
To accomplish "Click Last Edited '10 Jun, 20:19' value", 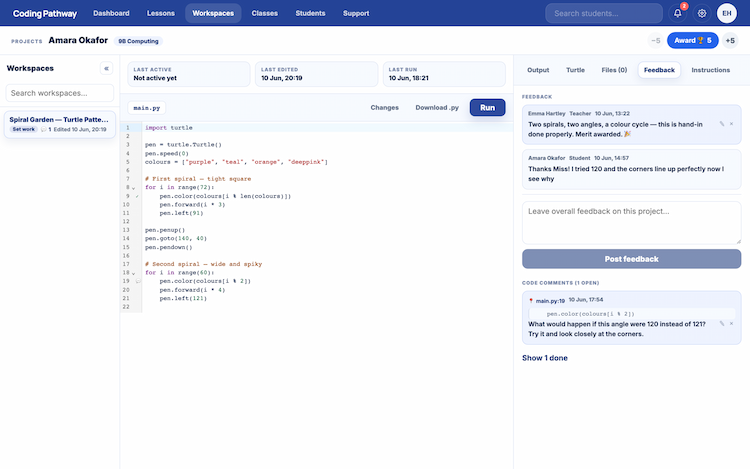I will click(x=282, y=78).
